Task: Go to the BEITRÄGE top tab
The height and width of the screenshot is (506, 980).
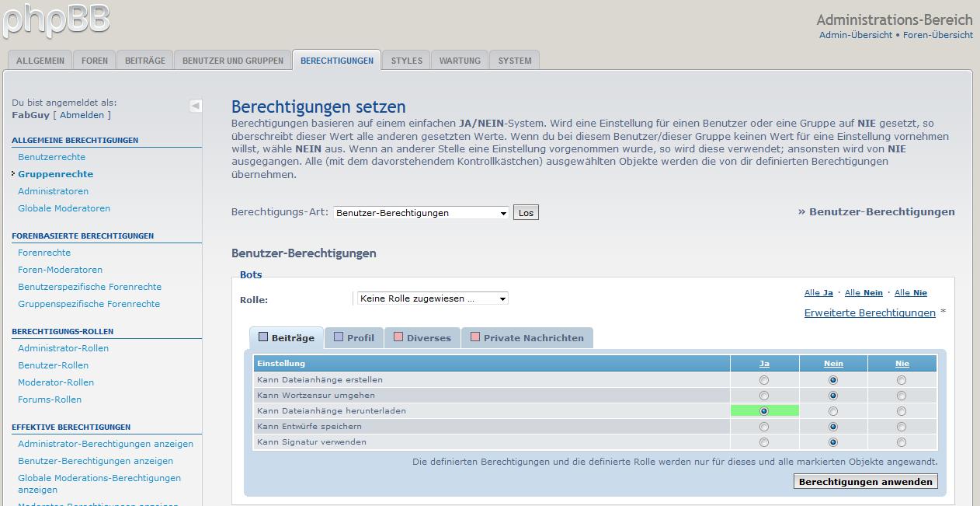Action: [145, 61]
